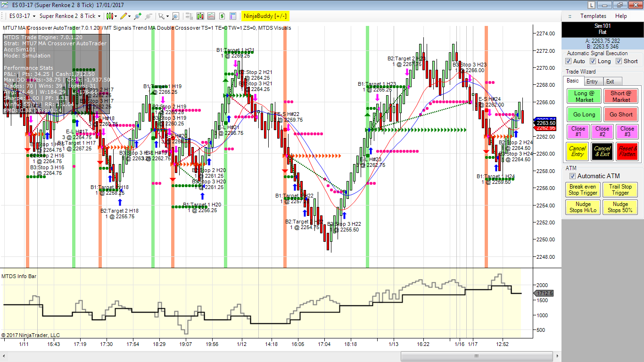
Task: Open the zoom frame magnifier tool
Action: 175,16
